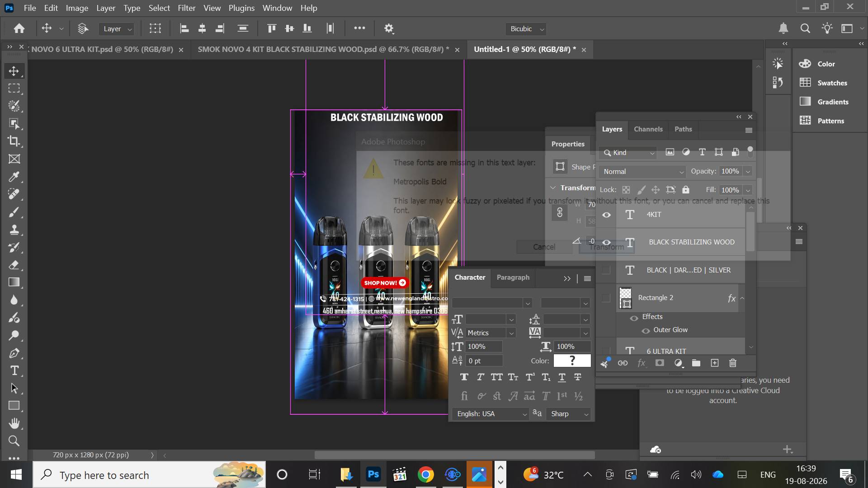Click the text Color swatch

point(572,361)
